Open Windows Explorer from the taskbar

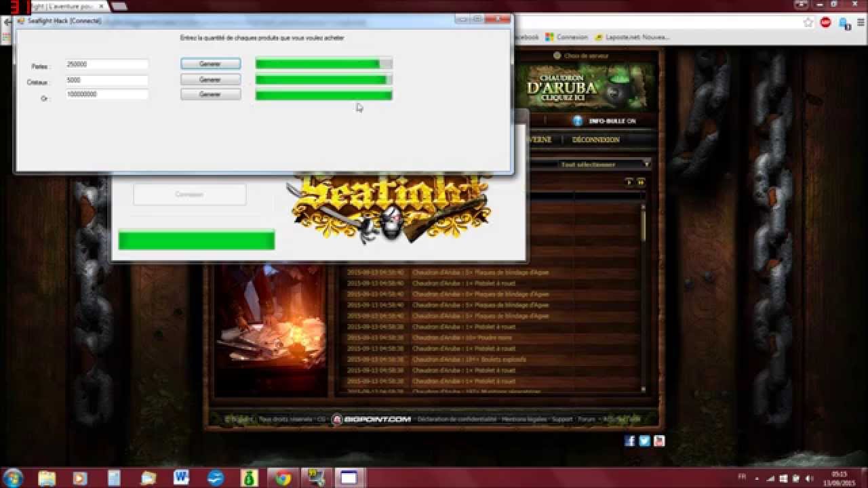(x=47, y=478)
